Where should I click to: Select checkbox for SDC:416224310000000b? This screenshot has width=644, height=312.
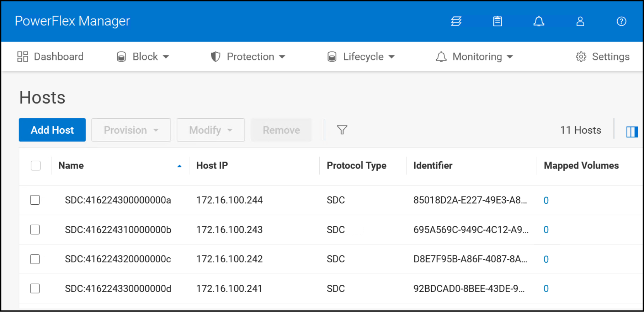(x=35, y=229)
